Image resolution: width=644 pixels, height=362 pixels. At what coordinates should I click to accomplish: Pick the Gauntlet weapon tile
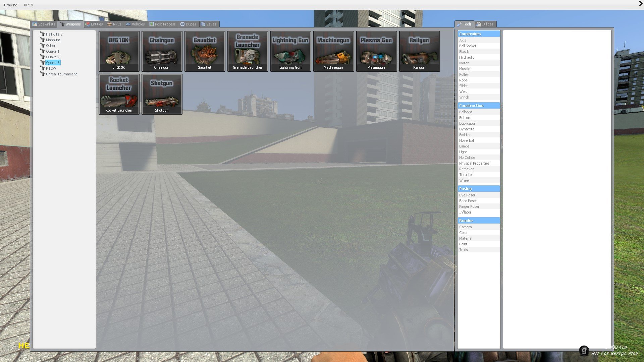pos(205,51)
